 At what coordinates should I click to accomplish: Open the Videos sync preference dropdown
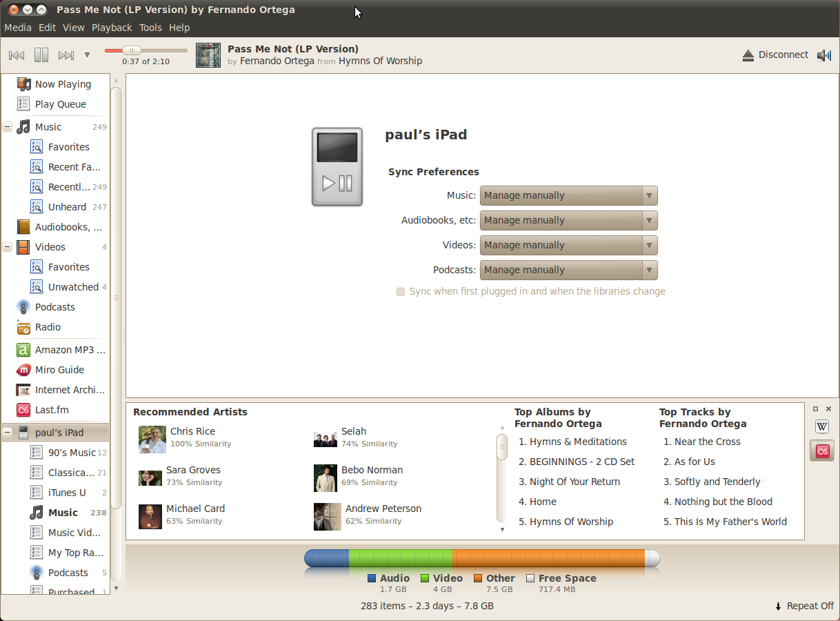coord(569,246)
